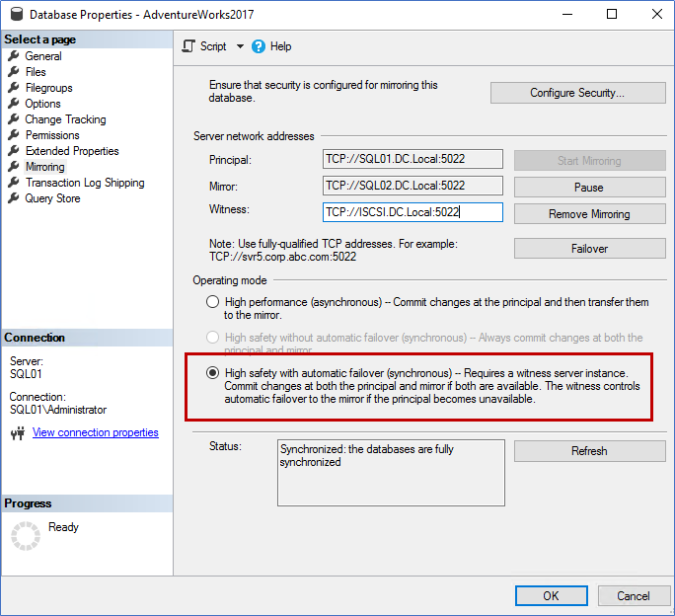Screen dimensions: 675x616
Task: Click the wrench icon beside Filegroups
Action: click(x=14, y=88)
